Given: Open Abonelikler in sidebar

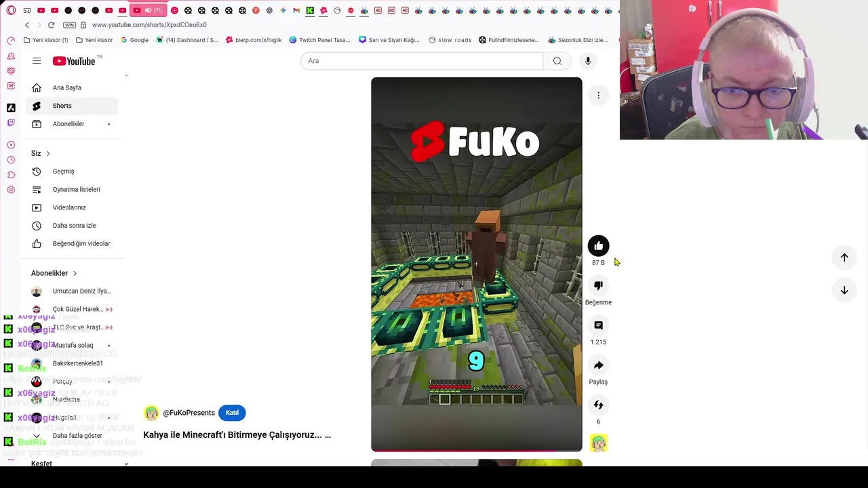Looking at the screenshot, I should coord(72,124).
